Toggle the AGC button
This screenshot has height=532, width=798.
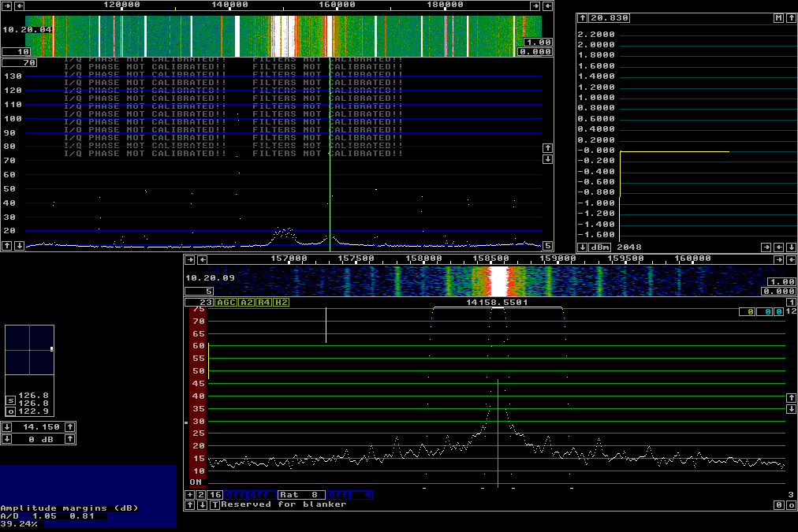click(x=226, y=303)
